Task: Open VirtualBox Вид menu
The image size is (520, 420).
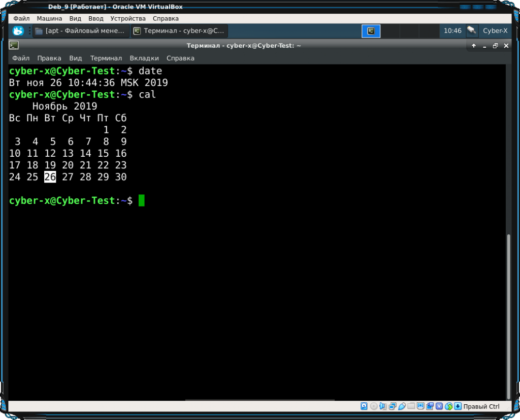Action: 75,19
